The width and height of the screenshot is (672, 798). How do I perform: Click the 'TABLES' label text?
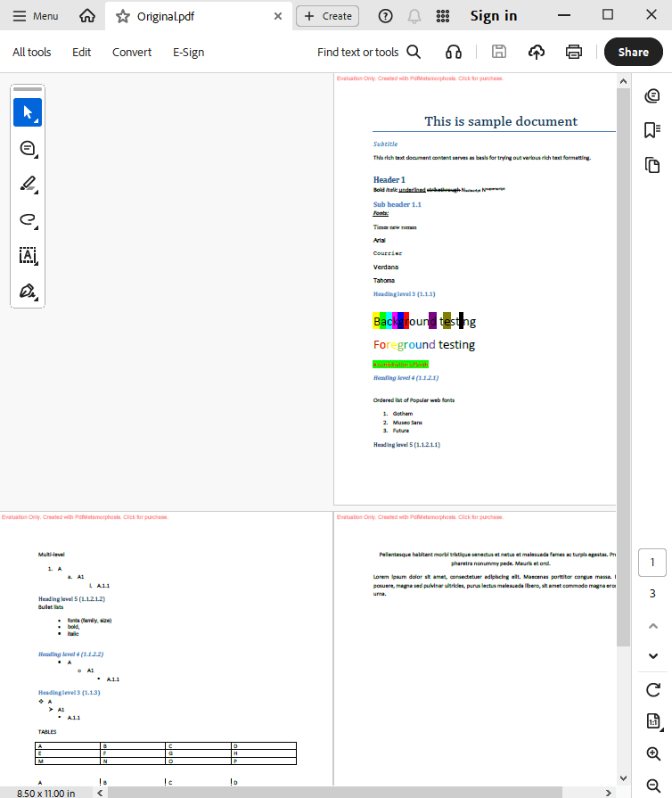tap(47, 732)
